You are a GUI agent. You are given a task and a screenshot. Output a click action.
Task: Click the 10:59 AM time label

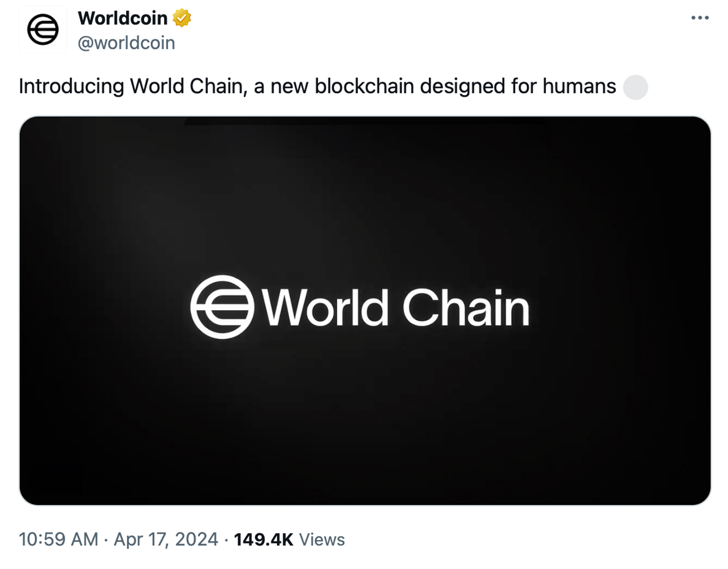[59, 539]
